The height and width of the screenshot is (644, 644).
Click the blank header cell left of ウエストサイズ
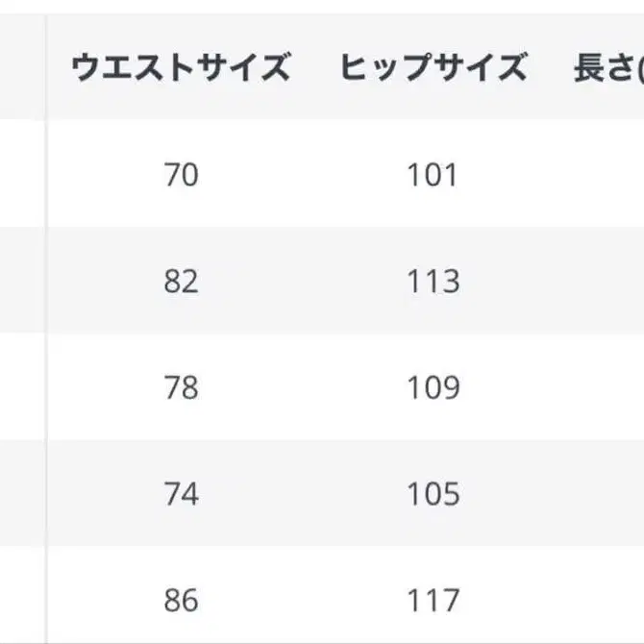[x=21, y=68]
